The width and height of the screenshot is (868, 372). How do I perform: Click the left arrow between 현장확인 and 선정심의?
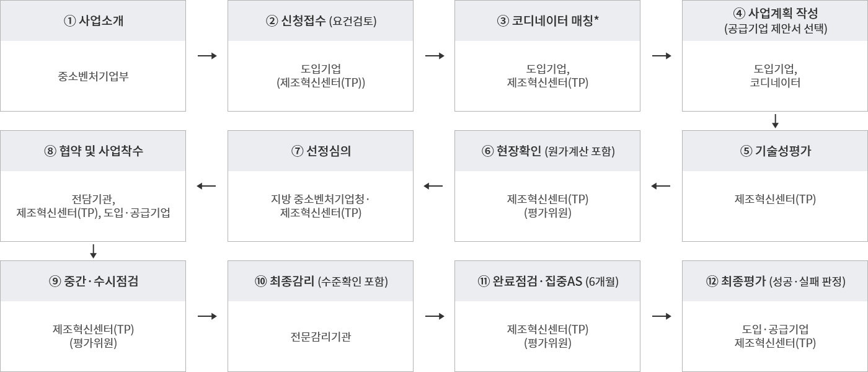tap(434, 186)
